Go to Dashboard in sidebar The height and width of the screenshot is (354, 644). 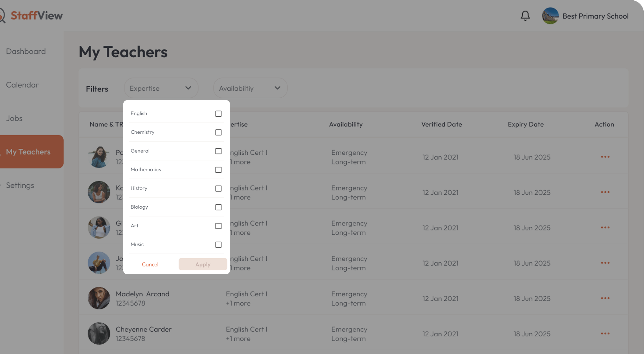tap(26, 51)
